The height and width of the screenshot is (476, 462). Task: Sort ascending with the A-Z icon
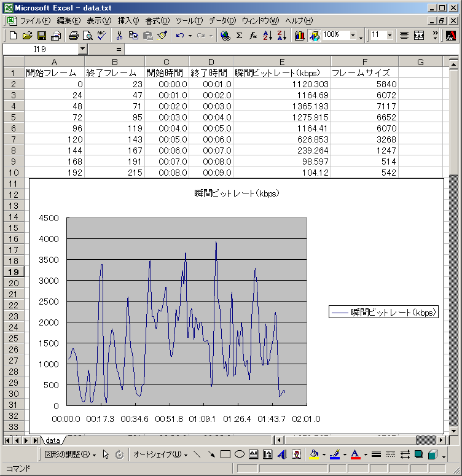267,36
